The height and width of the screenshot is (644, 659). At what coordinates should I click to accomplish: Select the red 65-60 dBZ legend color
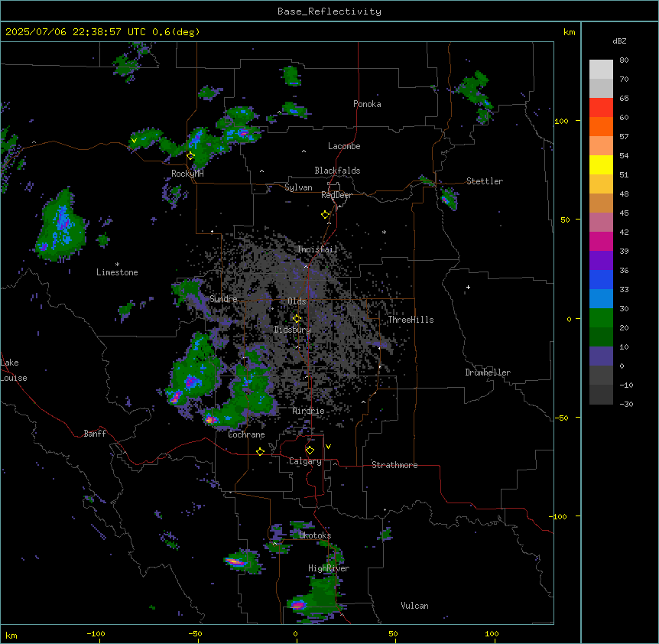tap(601, 108)
